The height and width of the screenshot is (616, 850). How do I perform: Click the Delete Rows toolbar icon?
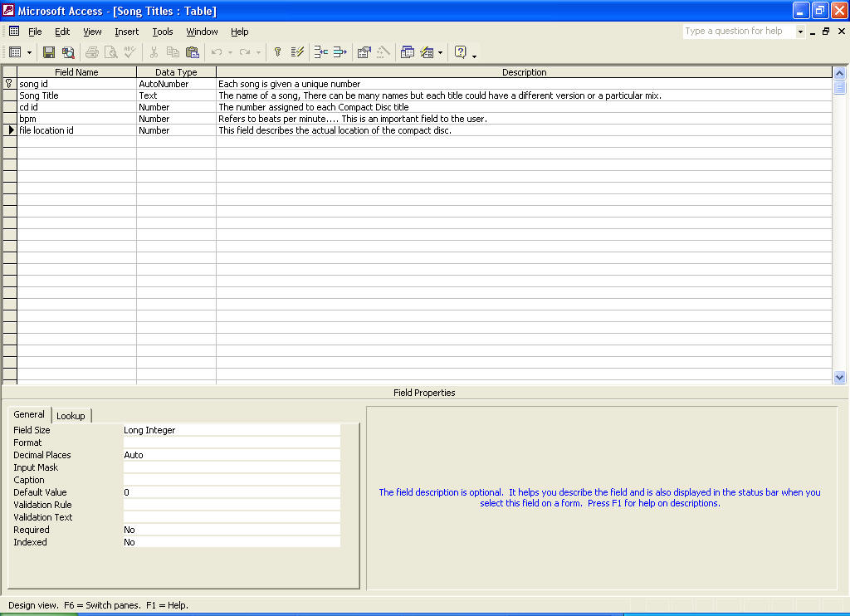(x=339, y=52)
